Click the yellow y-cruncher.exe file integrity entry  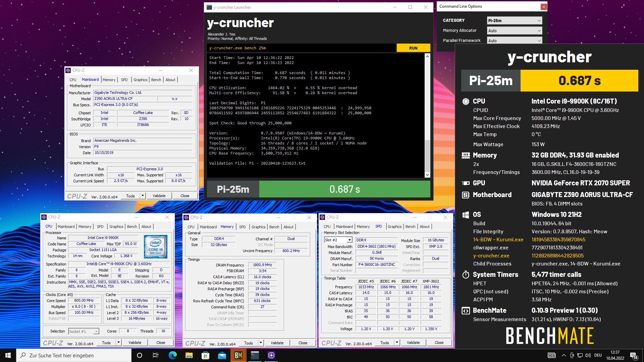point(491,256)
